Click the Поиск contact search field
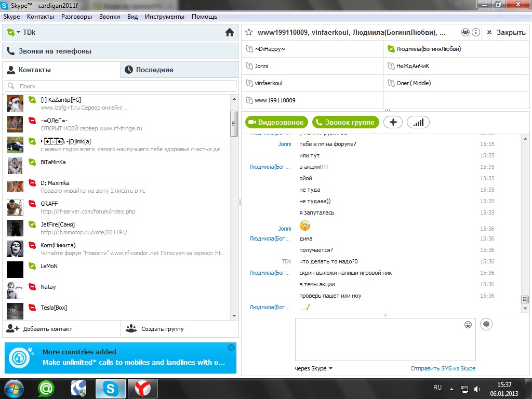The image size is (532, 399). click(x=121, y=86)
